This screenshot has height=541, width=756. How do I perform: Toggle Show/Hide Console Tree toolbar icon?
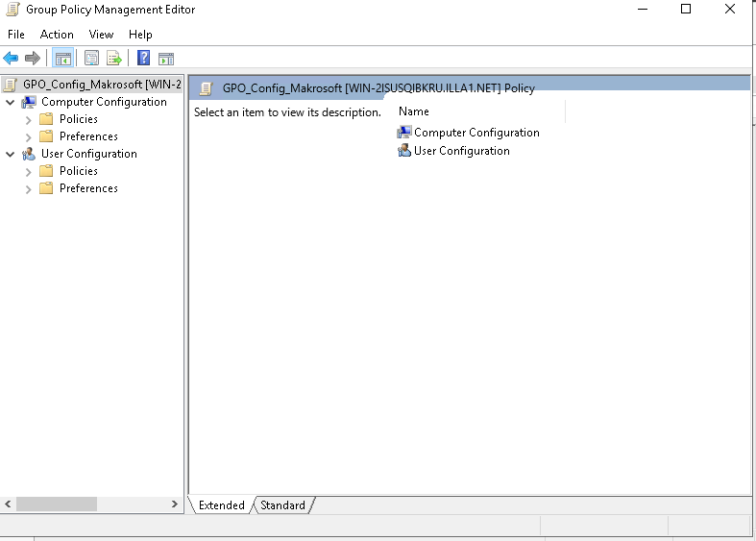click(63, 59)
